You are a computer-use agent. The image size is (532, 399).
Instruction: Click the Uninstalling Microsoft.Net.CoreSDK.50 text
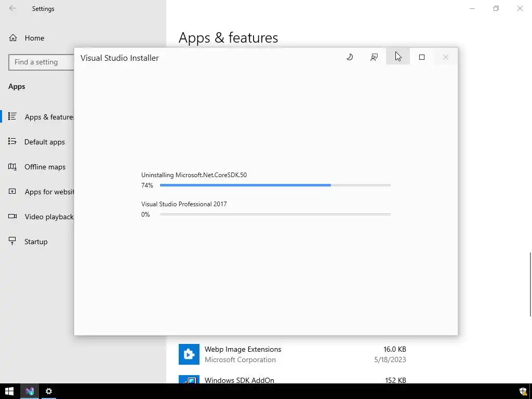click(x=194, y=175)
